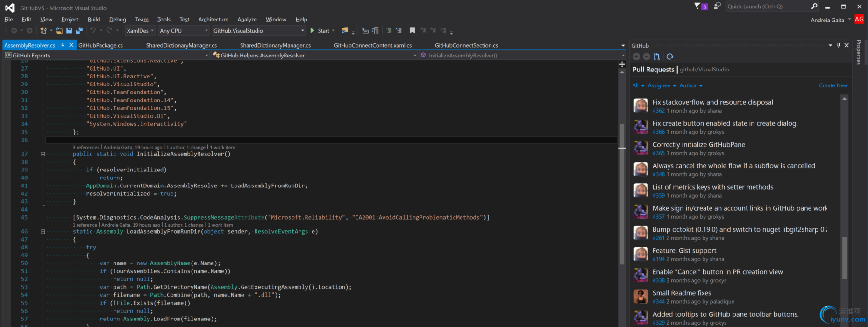Click the Undo arrow icon
868x327 pixels.
[x=93, y=31]
